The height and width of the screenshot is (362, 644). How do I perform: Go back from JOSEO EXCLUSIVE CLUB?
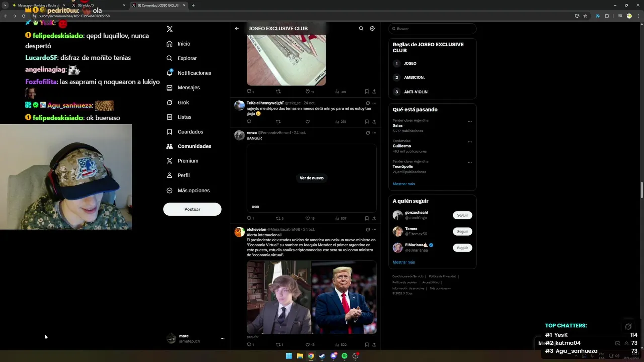237,28
